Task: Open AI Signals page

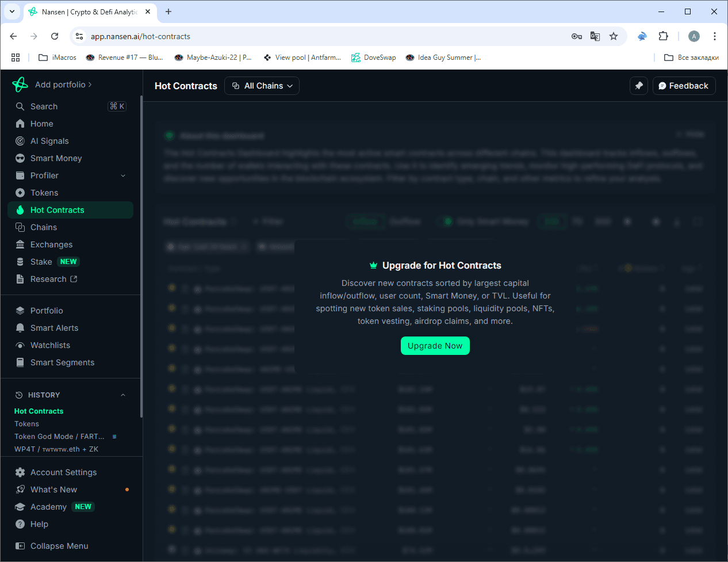Action: pyautogui.click(x=71, y=141)
